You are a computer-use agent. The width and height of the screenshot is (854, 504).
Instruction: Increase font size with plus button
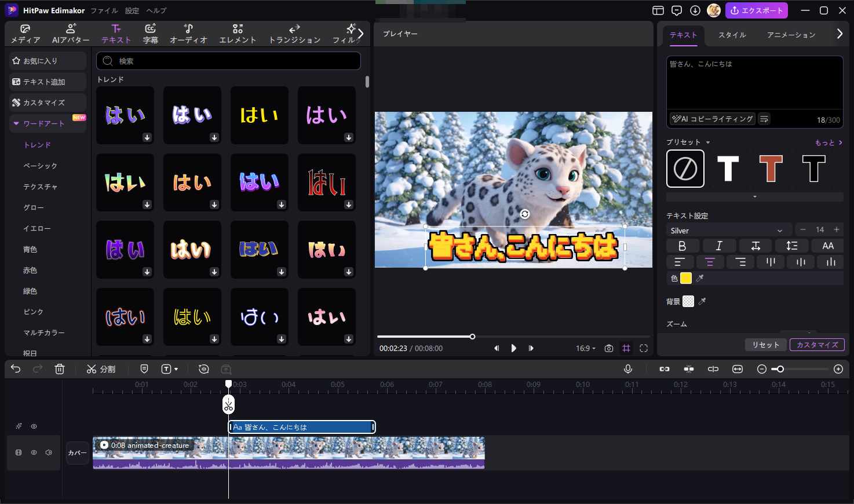pyautogui.click(x=836, y=230)
